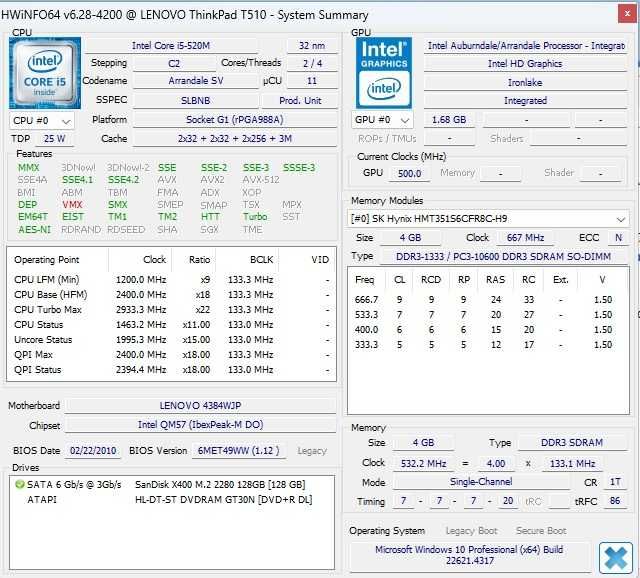
Task: Click the Prod. Unit field
Action: pos(300,100)
